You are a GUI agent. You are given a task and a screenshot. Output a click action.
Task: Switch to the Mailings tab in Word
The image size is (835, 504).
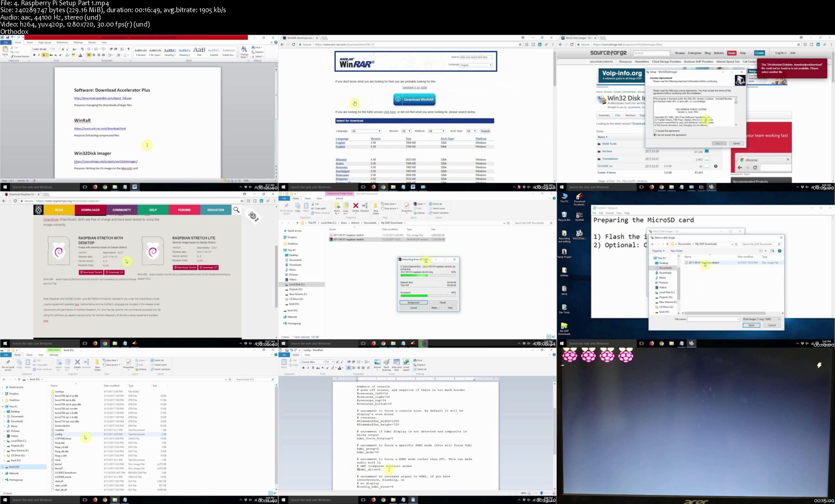(x=78, y=43)
